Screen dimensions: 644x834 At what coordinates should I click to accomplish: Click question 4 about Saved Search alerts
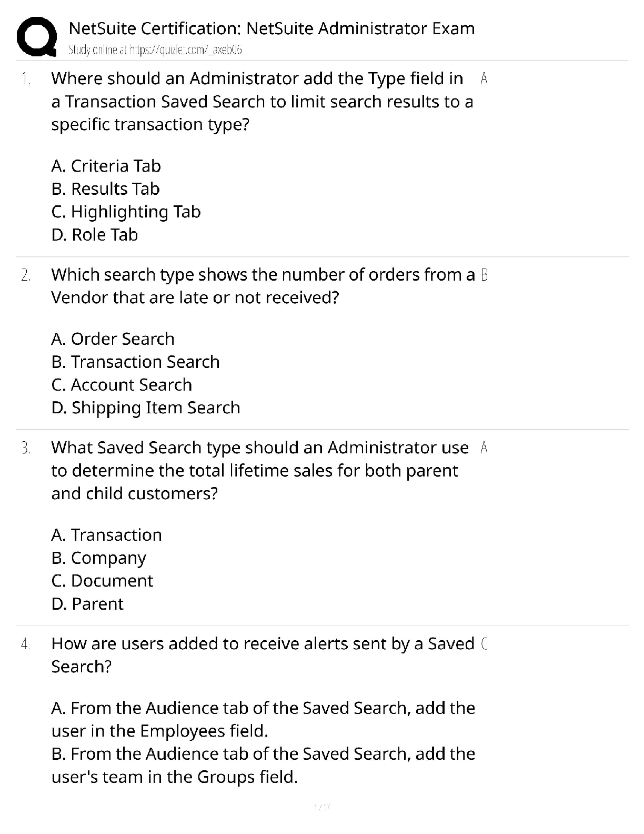(263, 654)
